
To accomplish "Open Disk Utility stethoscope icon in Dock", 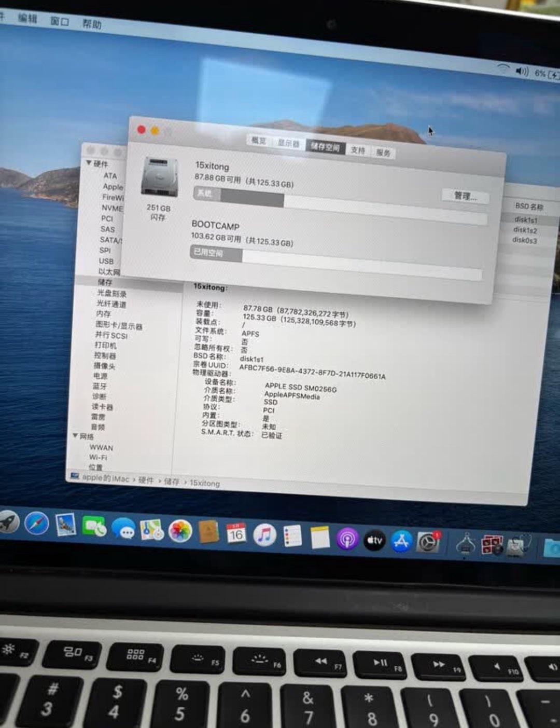I will point(518,546).
